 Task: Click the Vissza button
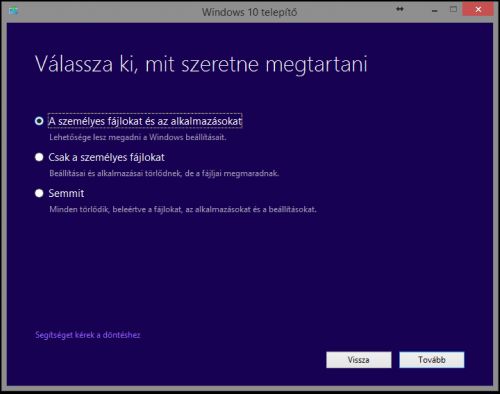coord(359,360)
